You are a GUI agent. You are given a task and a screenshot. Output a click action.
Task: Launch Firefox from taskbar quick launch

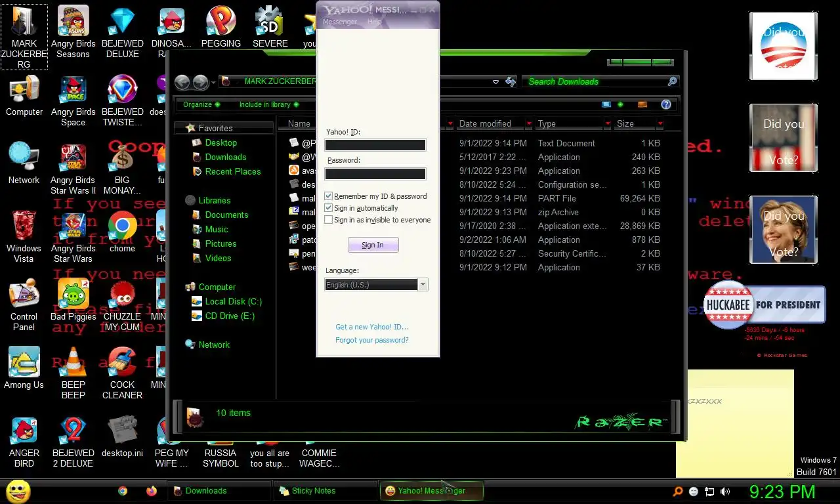152,491
